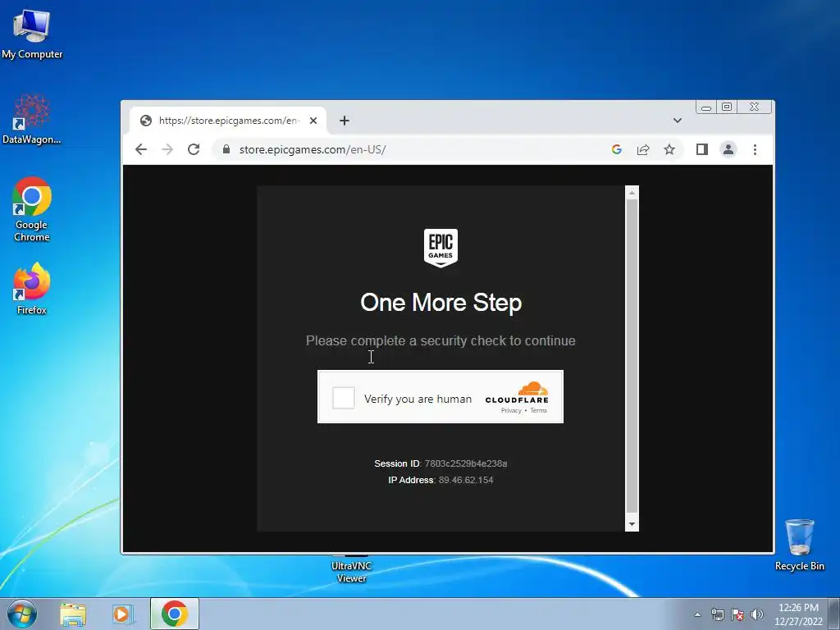Screen dimensions: 840x630
Task: Close the store.epicgames.com tab
Action: point(313,121)
